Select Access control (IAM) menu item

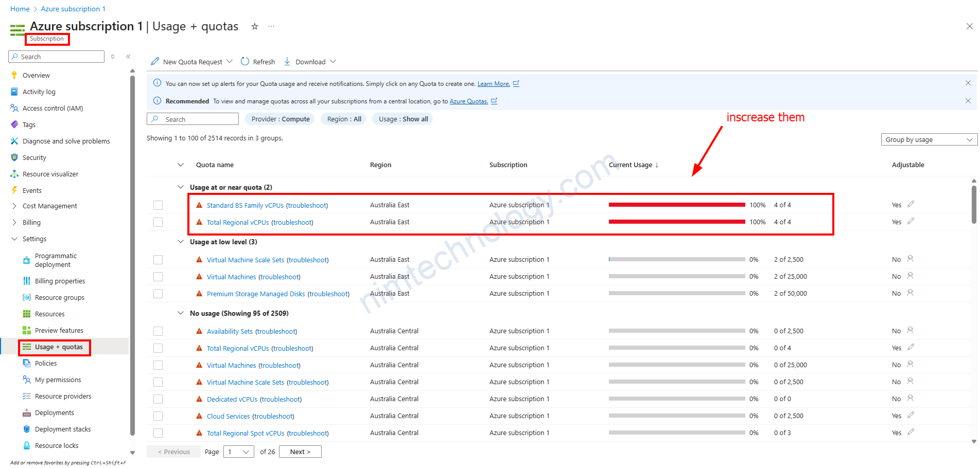(52, 109)
